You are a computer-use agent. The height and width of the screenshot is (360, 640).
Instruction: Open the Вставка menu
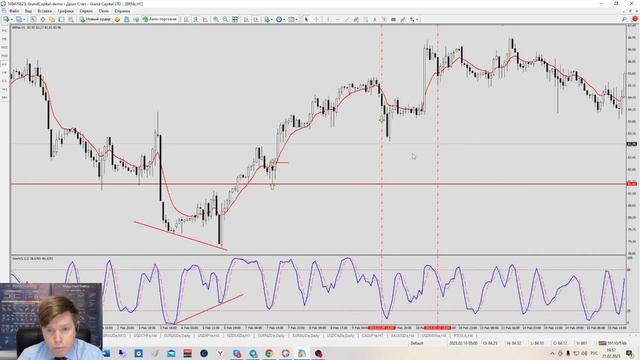click(44, 11)
